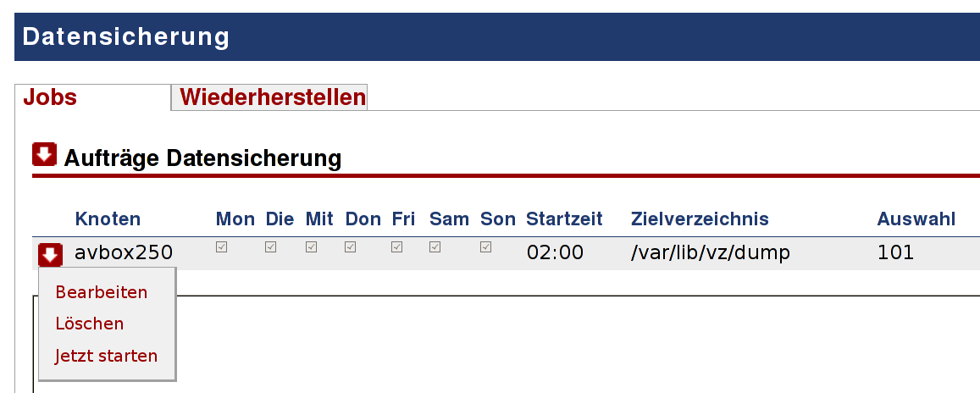Viewport: 980px width, 393px height.
Task: Click the red arrow icon next to avbox250
Action: click(x=50, y=254)
